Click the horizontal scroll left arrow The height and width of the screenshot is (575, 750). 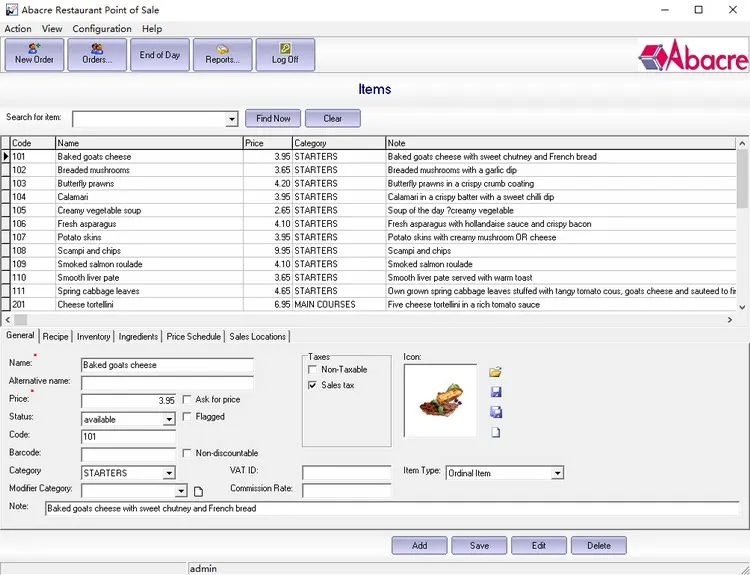click(x=7, y=320)
